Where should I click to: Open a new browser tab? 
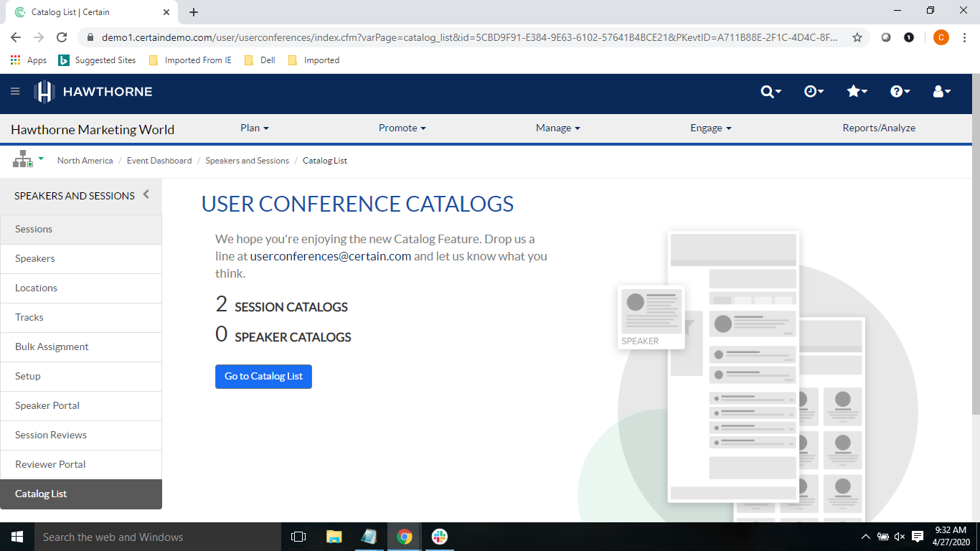(x=194, y=12)
